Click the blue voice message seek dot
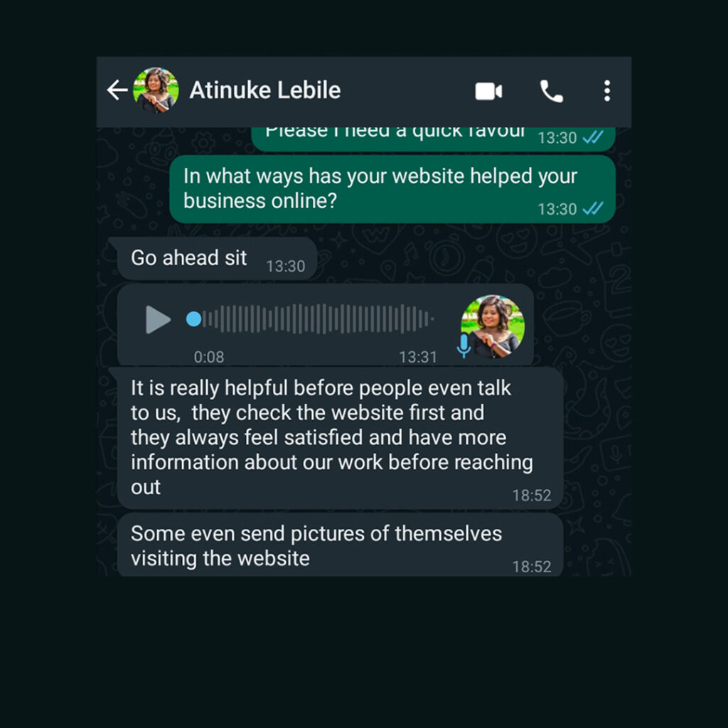728x728 pixels. click(193, 319)
